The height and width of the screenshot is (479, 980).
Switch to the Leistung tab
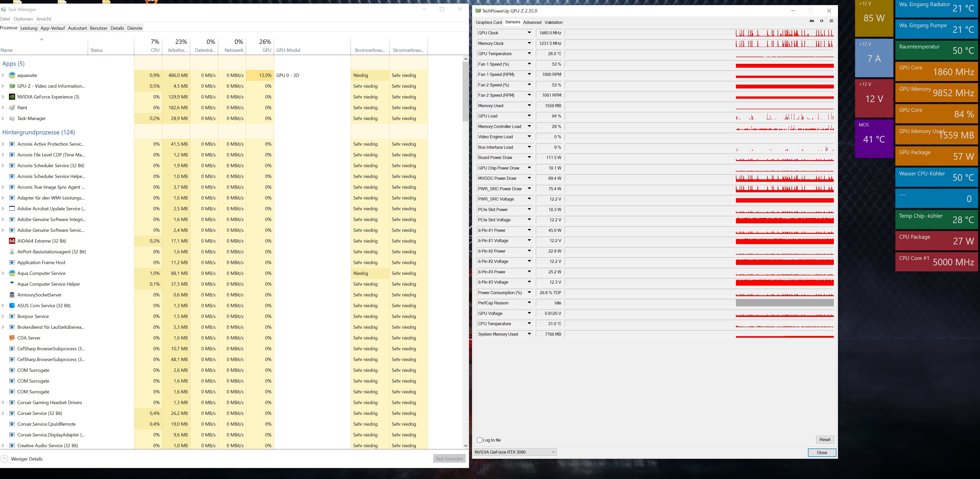28,28
